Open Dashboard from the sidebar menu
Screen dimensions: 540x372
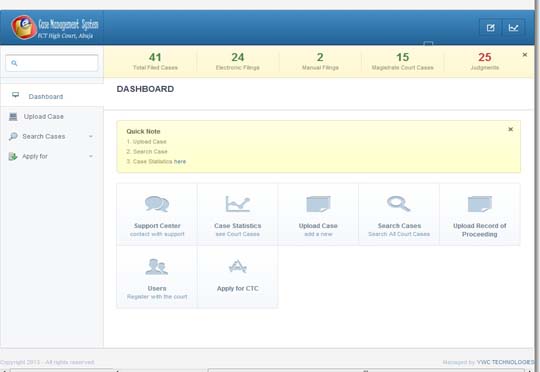pos(46,96)
